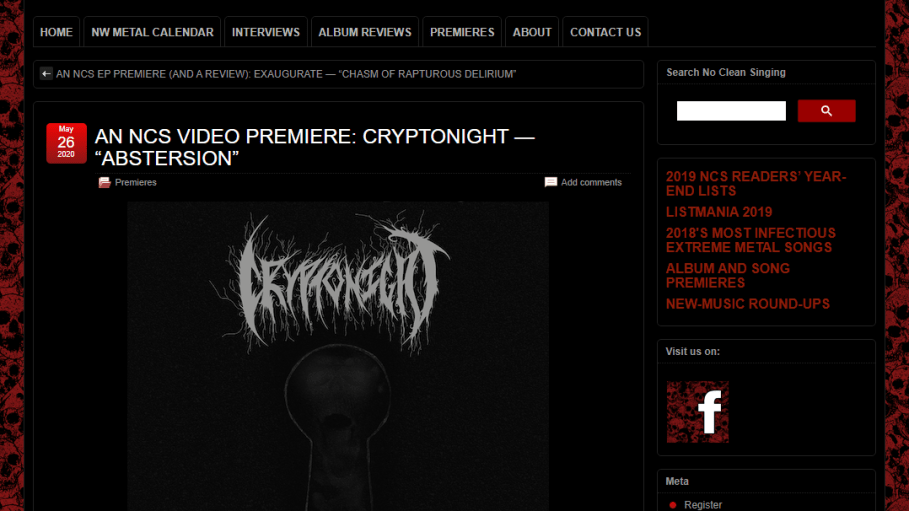909x511 pixels.
Task: Select the ALBUM REVIEWS tab
Action: tap(365, 32)
